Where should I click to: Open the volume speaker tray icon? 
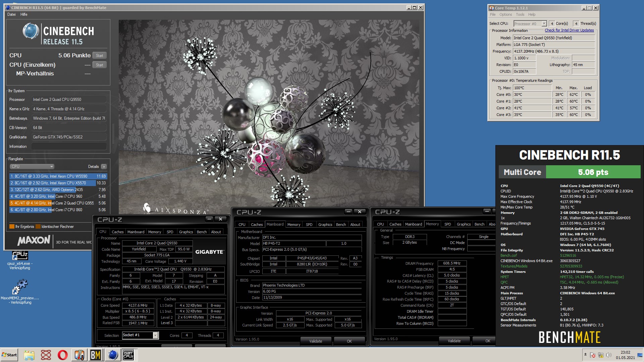pos(608,355)
